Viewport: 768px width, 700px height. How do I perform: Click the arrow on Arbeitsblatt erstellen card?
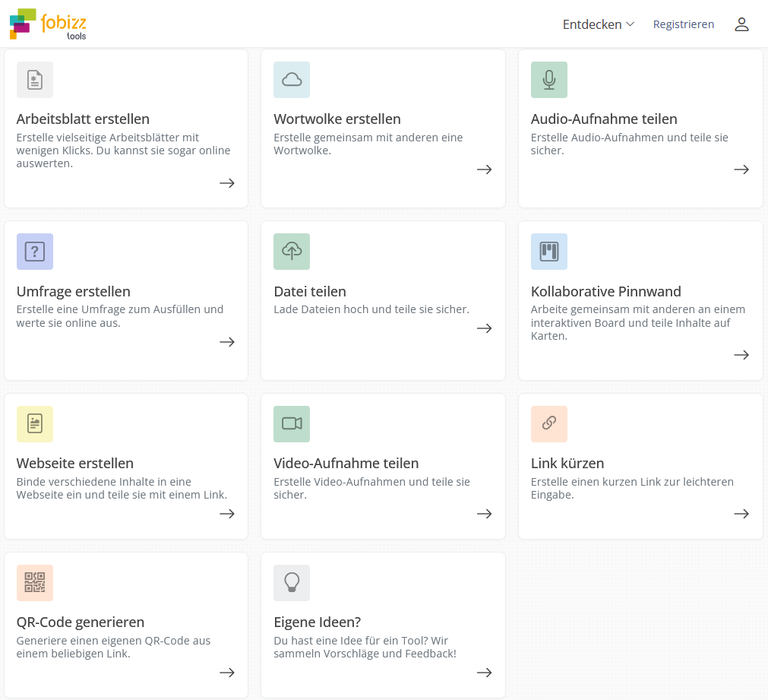226,183
